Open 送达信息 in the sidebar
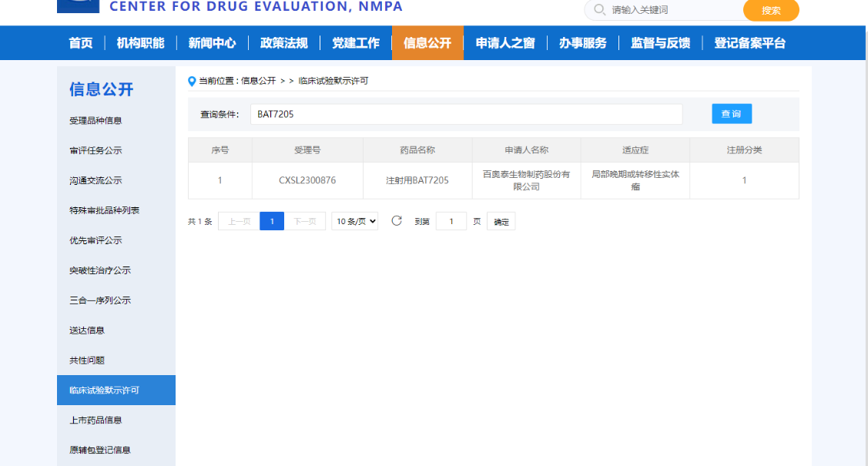 (87, 330)
